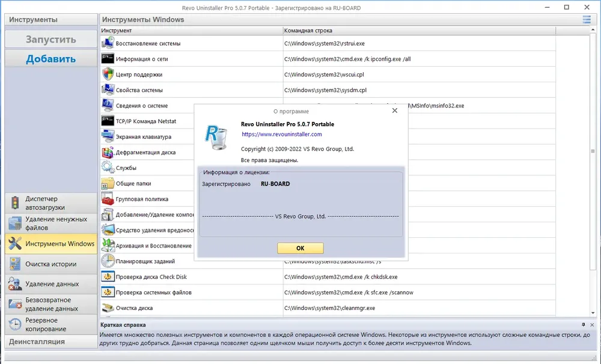601x364 pixels.
Task: Open the hamburger menu at top right
Action: 587,19
